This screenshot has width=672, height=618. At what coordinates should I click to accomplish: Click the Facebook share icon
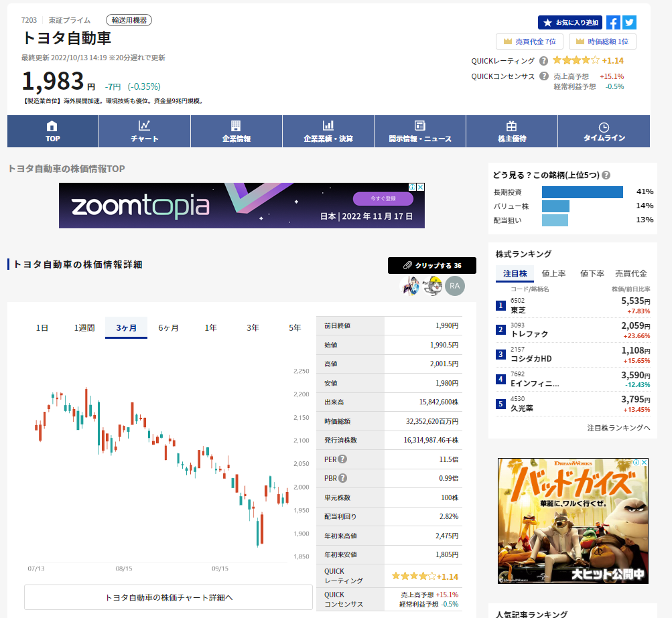612,23
